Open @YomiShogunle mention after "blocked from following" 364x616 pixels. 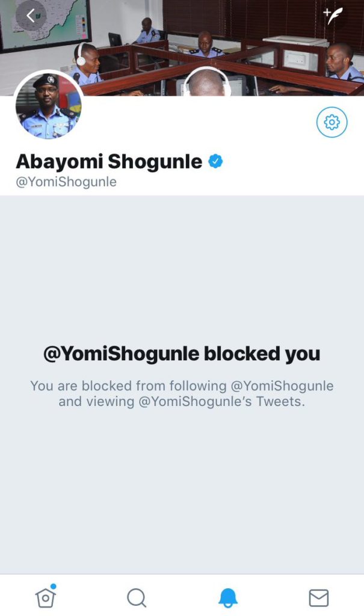click(282, 386)
